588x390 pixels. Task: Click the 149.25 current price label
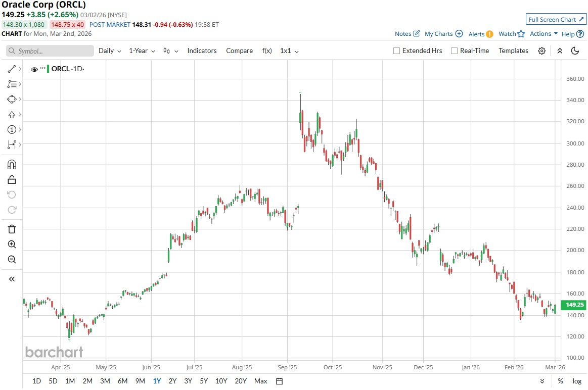[x=574, y=305]
